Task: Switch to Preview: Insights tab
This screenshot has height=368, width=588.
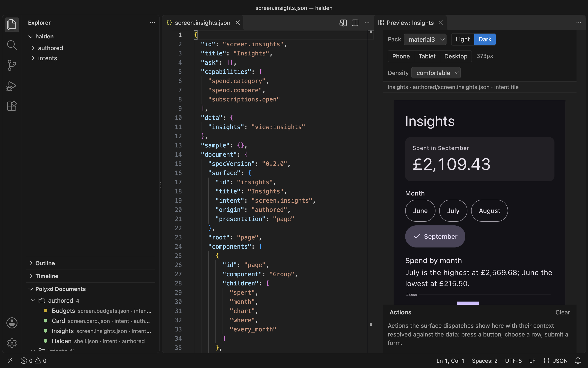Action: coord(410,23)
